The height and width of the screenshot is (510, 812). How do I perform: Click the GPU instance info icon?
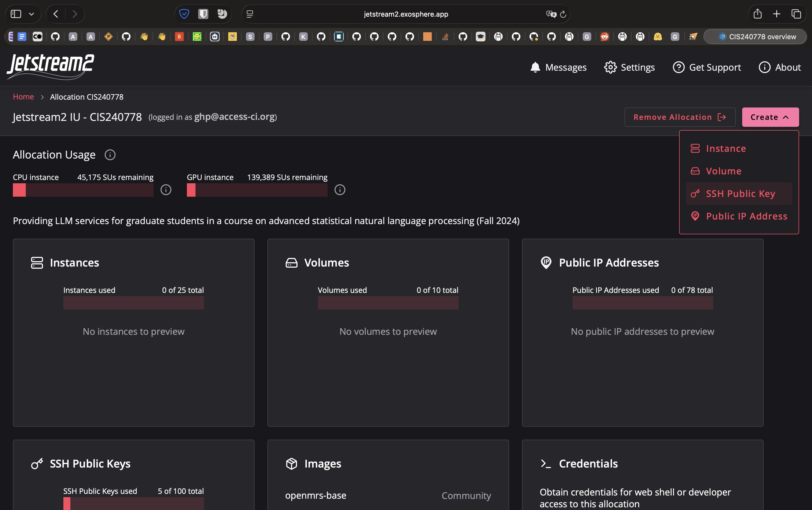pyautogui.click(x=340, y=190)
